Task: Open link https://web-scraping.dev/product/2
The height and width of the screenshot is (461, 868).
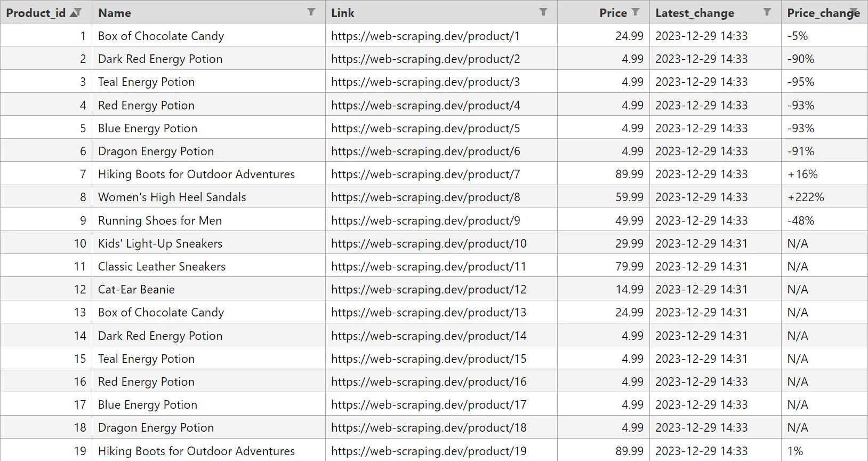Action: click(425, 59)
